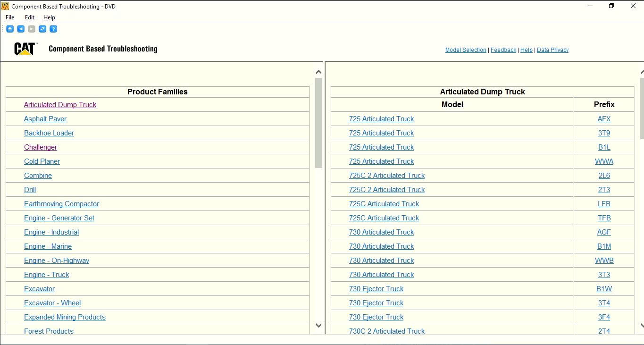Viewport: 644px width, 345px height.
Task: Select Combine product family
Action: (x=38, y=176)
